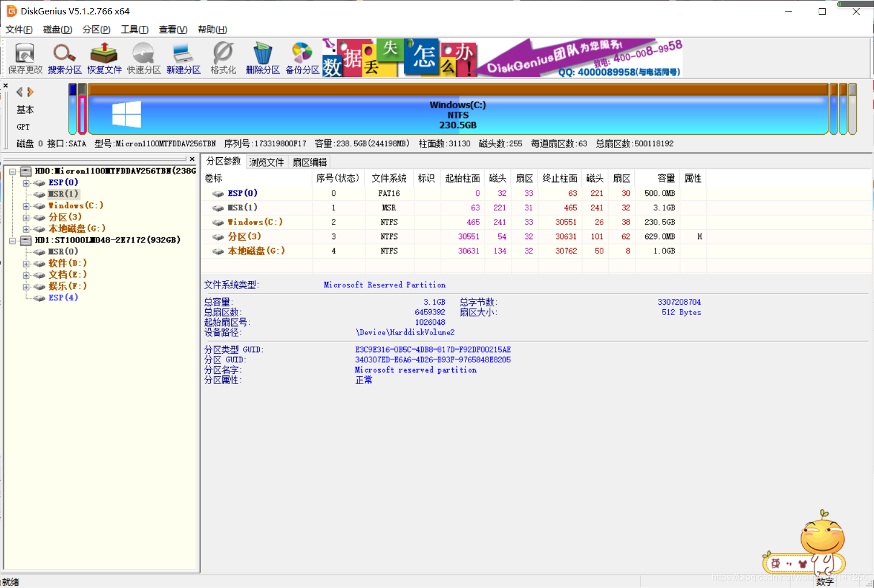Click the 容量 column header
The image size is (874, 588).
pos(658,179)
